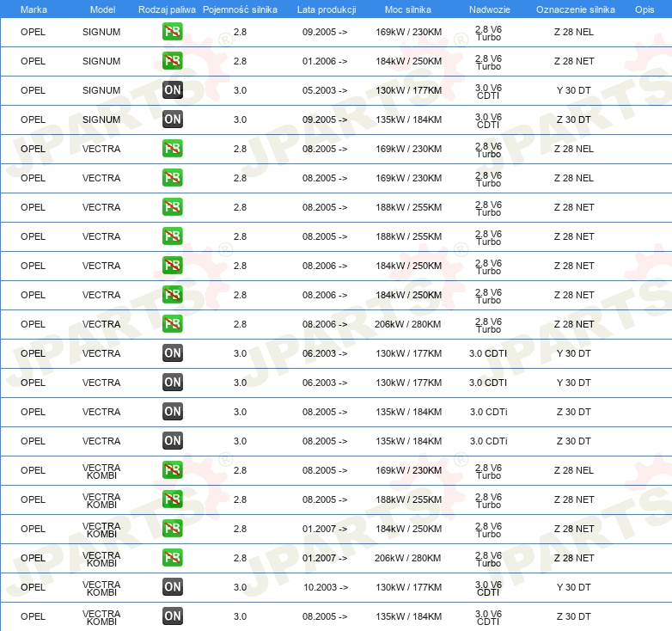Screen dimensions: 672x631
Task: Select 'VECTRA KOMBI' in the 10.2003 row
Action: click(x=101, y=588)
